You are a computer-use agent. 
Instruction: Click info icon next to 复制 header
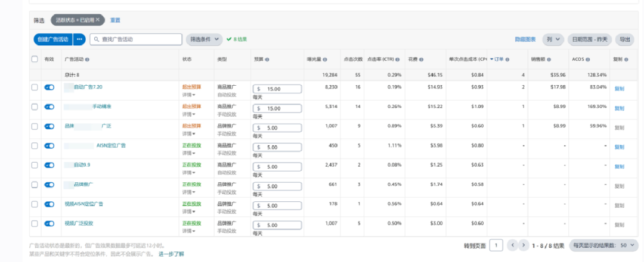point(626,60)
